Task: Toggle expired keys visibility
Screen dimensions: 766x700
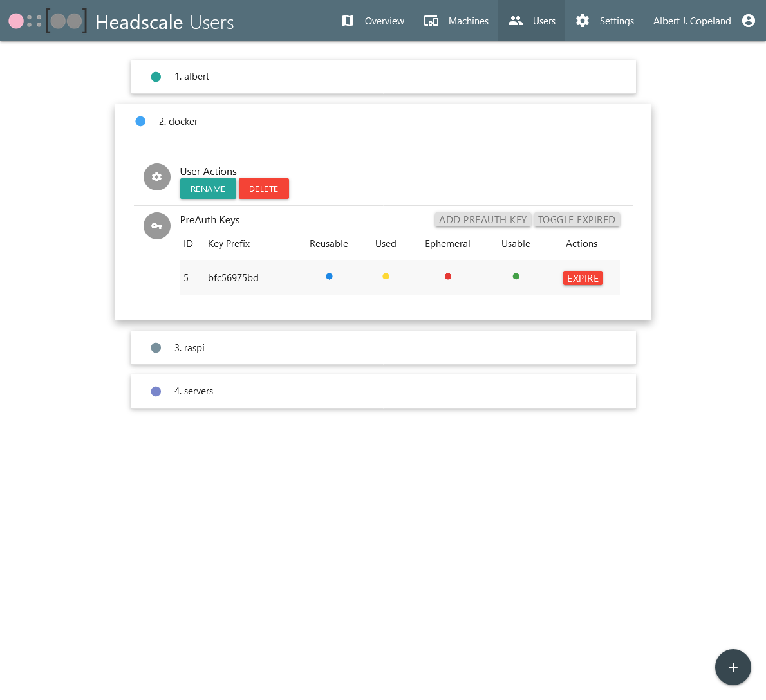Action: click(x=576, y=220)
